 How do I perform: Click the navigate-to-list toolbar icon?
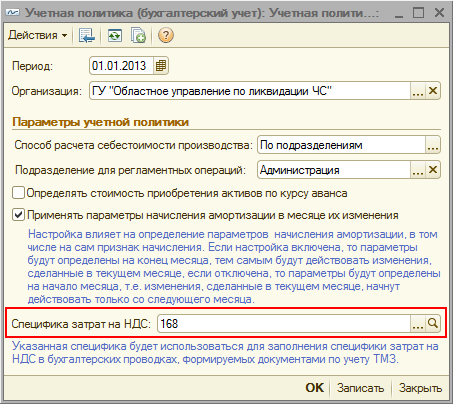(x=87, y=35)
